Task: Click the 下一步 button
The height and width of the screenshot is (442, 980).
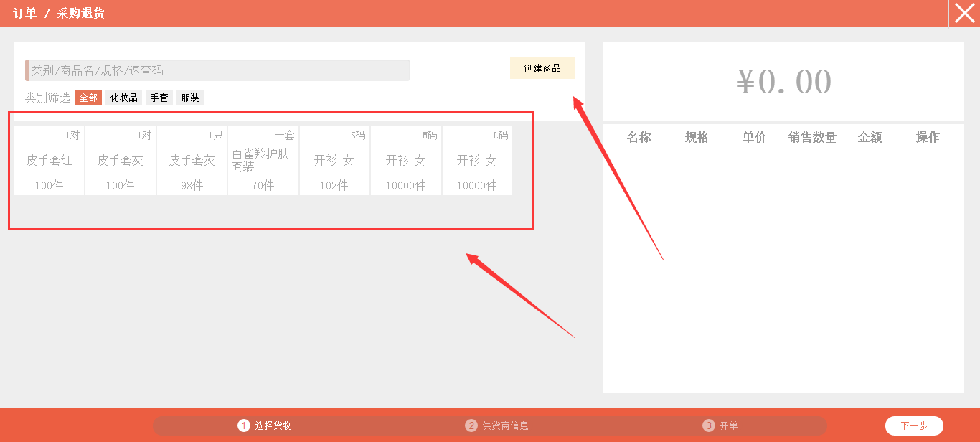Action: (914, 425)
